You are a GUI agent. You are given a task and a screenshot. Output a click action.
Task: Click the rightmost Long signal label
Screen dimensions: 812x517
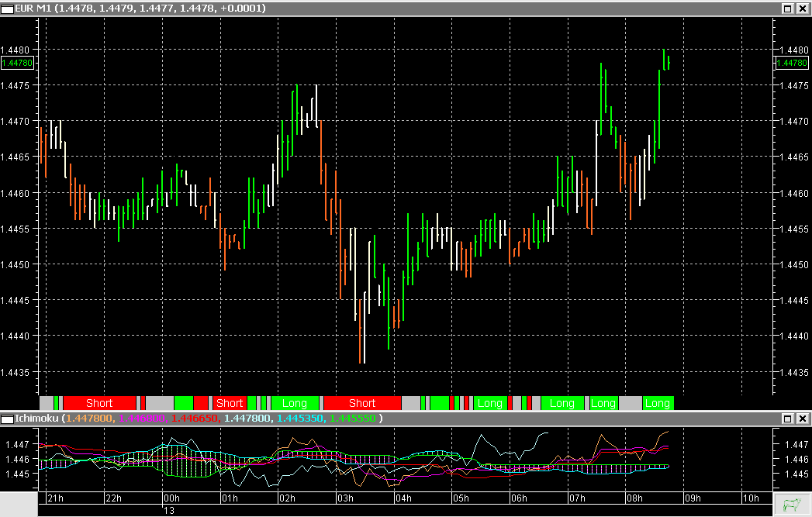point(657,403)
